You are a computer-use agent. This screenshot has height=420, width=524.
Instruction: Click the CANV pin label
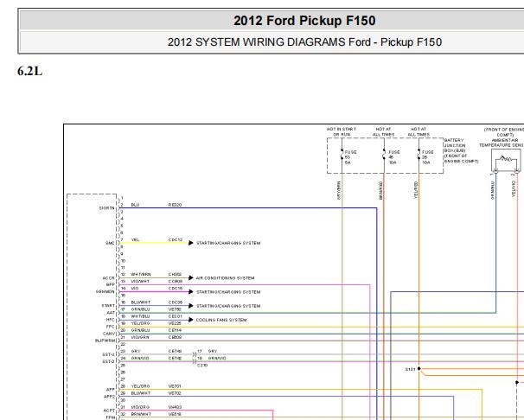coord(109,334)
